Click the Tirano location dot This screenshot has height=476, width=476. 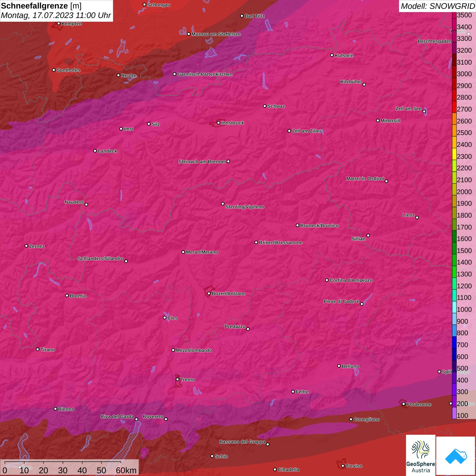pyautogui.click(x=38, y=349)
